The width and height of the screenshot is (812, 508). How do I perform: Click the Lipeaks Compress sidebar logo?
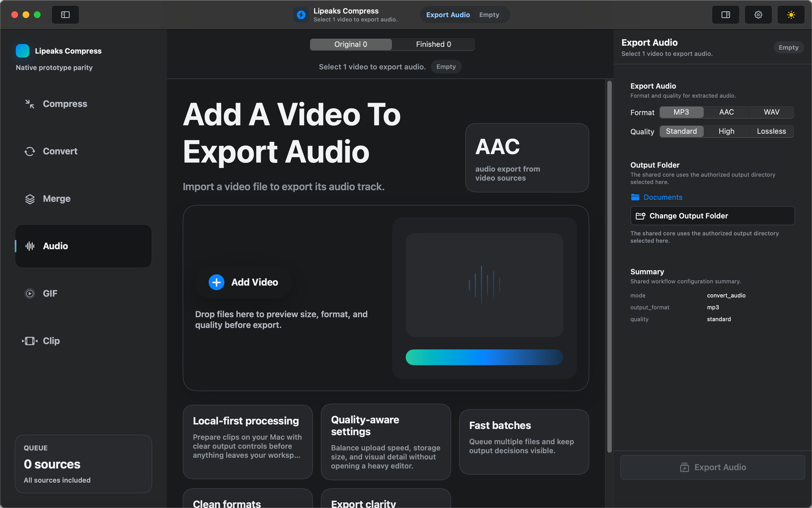pyautogui.click(x=23, y=51)
